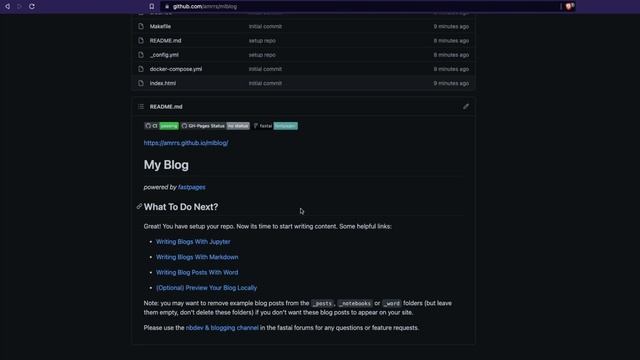
Task: Follow the fastpages link
Action: click(191, 187)
